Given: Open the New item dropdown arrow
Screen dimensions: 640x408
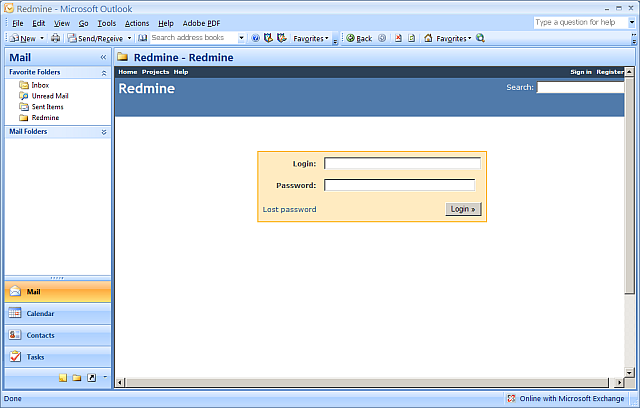Looking at the screenshot, I should 42,38.
